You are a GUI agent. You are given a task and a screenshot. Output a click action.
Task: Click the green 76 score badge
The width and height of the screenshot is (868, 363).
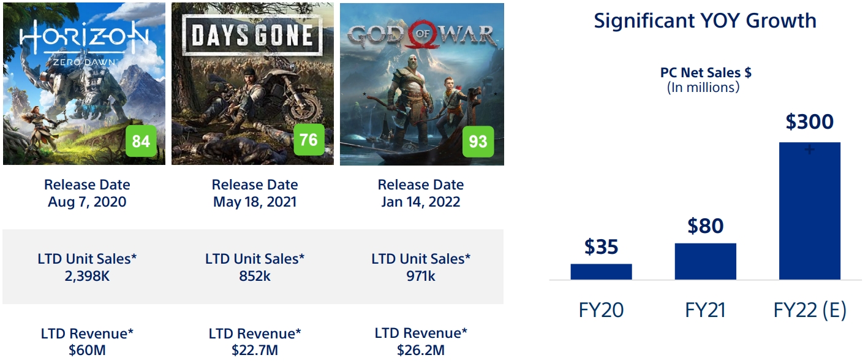point(309,140)
